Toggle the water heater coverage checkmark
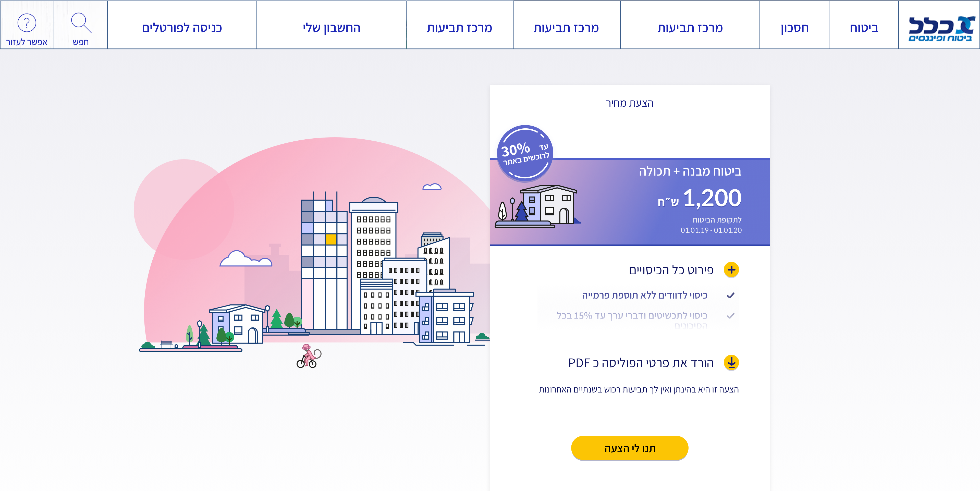The image size is (980, 491). pos(730,295)
